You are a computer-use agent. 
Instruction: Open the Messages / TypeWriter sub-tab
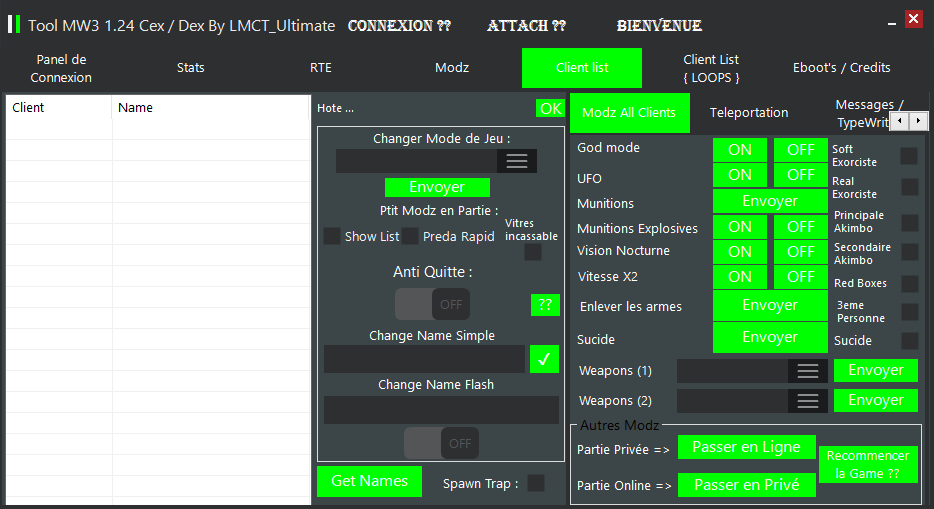pyautogui.click(x=861, y=113)
